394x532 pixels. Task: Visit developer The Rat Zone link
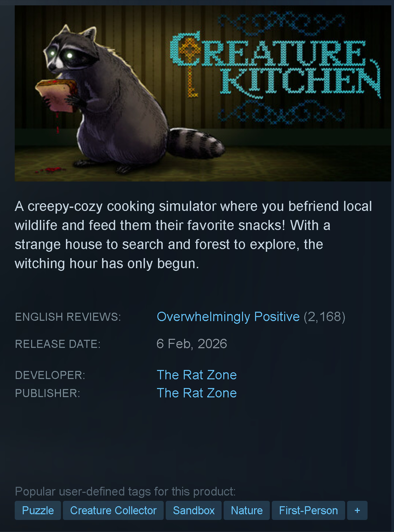click(197, 375)
